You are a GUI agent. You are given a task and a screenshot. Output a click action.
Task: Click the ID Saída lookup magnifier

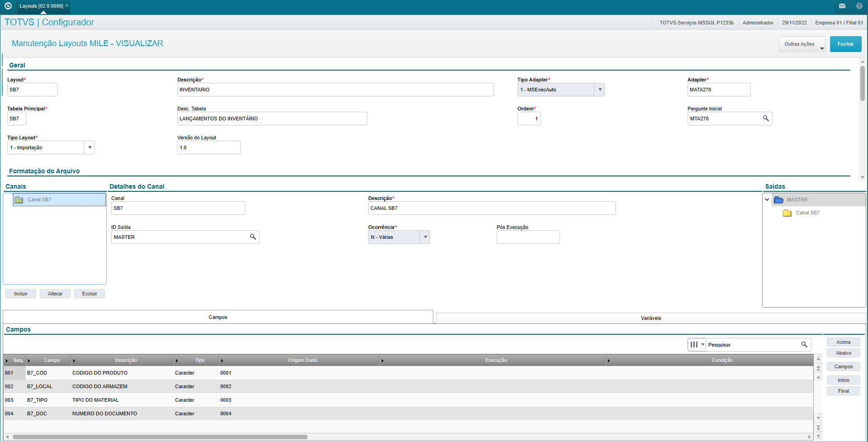pos(253,237)
